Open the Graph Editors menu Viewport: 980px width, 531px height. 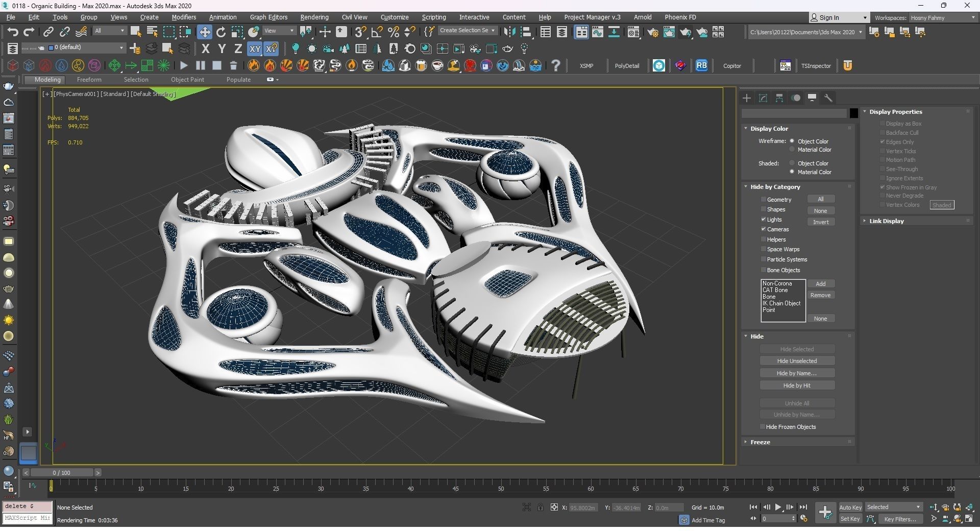coord(268,17)
